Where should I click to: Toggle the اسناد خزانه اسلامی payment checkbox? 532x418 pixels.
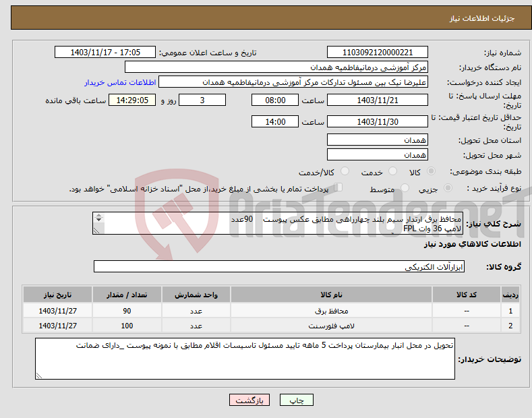tap(338, 187)
